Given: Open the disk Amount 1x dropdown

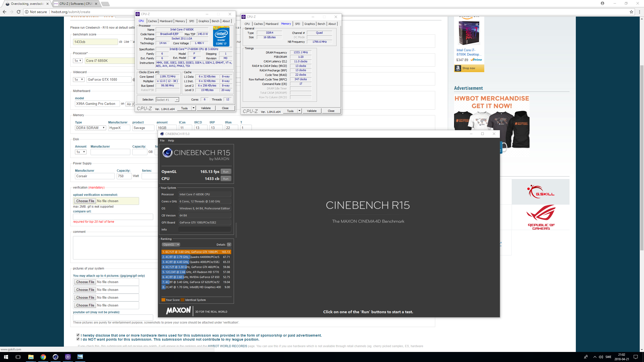Looking at the screenshot, I should pos(80,152).
